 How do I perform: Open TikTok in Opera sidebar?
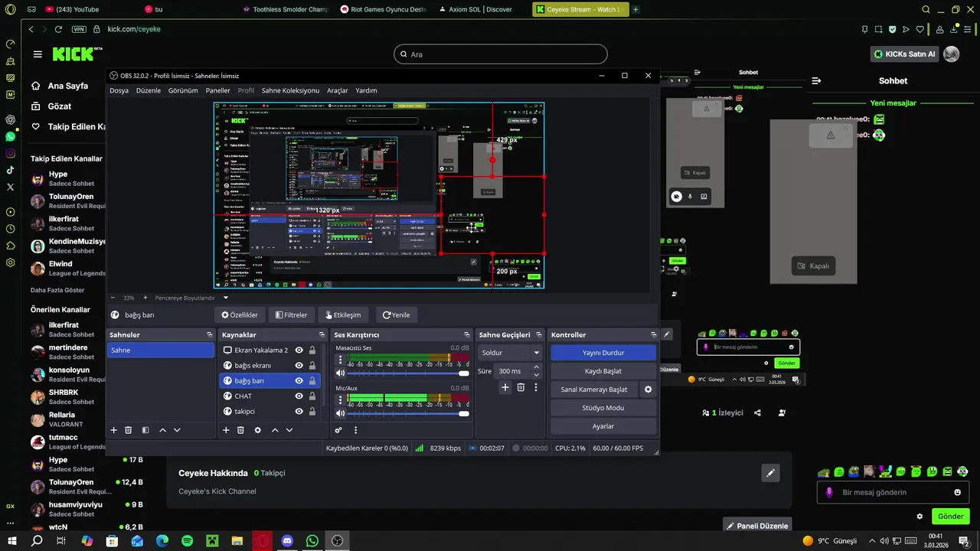[10, 170]
